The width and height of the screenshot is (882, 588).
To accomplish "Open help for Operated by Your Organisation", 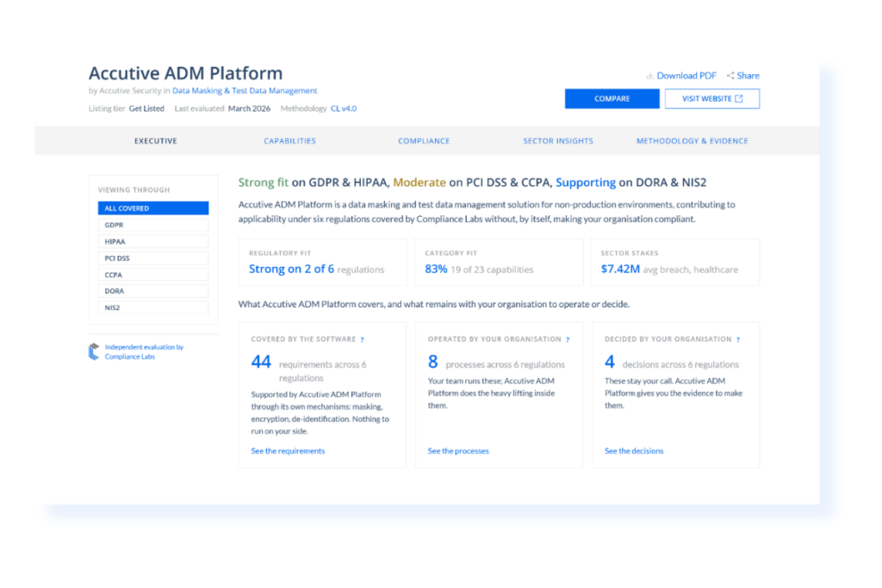I will click(x=568, y=339).
